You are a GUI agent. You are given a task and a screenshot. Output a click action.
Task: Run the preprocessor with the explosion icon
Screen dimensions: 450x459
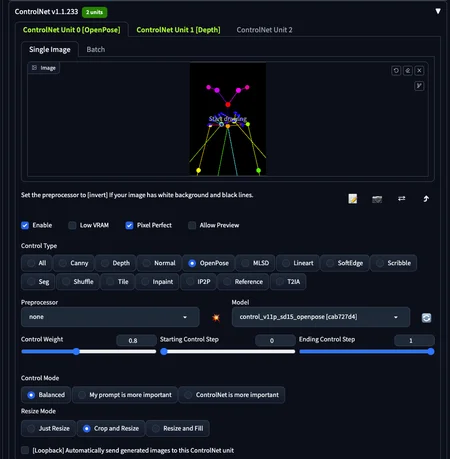[216, 317]
